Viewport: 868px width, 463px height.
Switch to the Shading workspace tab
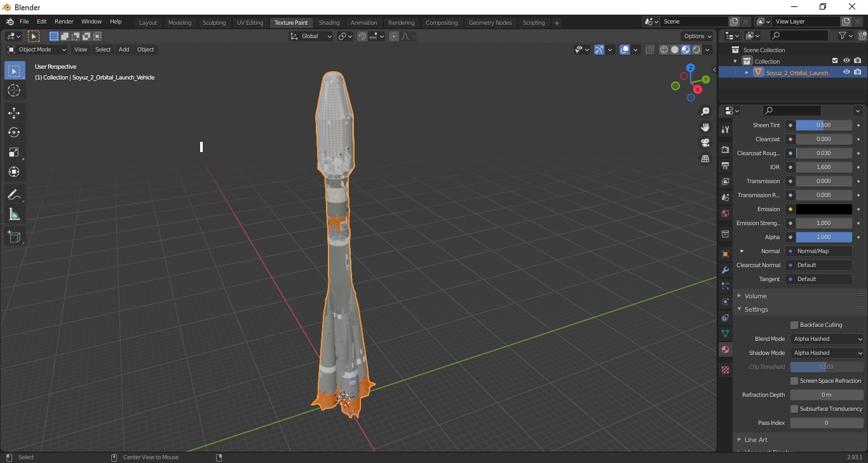click(x=329, y=23)
